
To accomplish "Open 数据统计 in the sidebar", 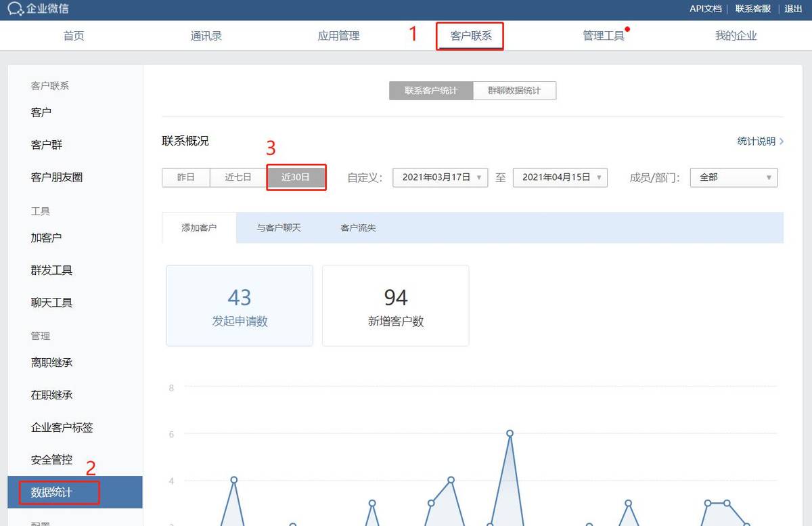I will coord(75,492).
